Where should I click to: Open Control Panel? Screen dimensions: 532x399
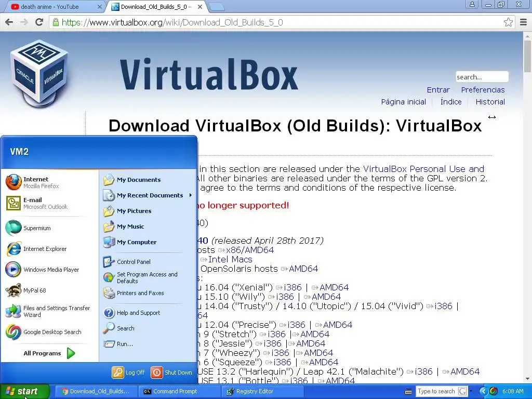pyautogui.click(x=127, y=262)
